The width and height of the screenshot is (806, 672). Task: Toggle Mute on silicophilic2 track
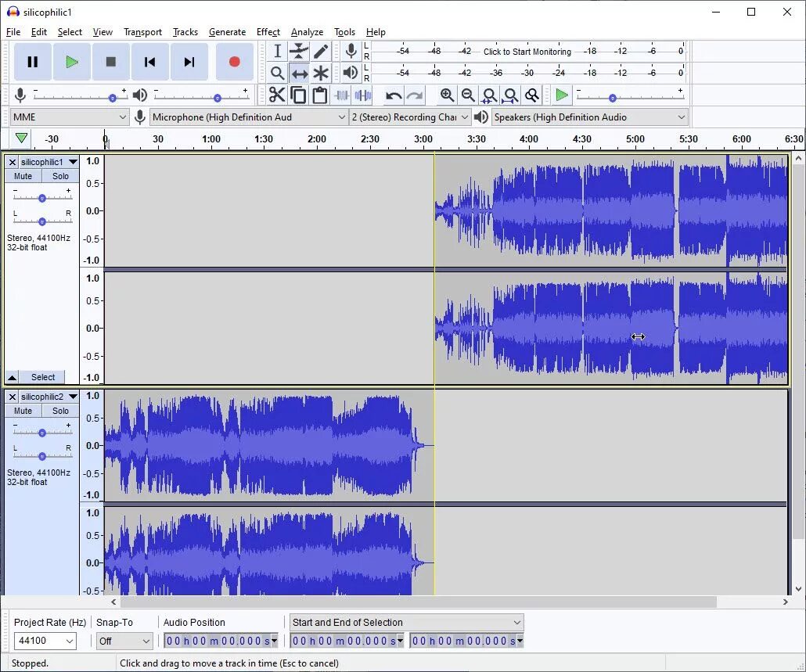[22, 411]
